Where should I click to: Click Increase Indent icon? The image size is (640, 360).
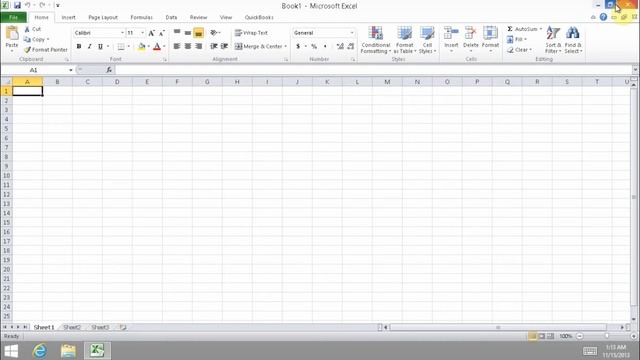(224, 47)
